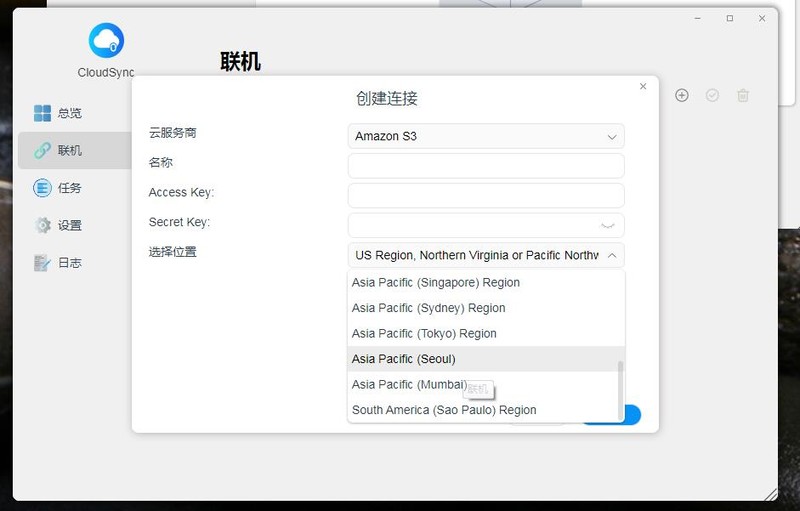Select the 联机 sidebar item

(74, 150)
